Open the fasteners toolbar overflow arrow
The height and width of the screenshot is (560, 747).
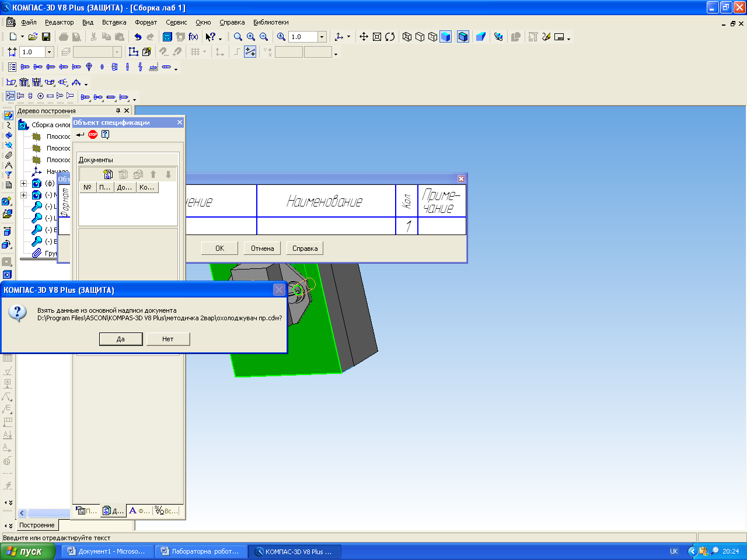176,69
